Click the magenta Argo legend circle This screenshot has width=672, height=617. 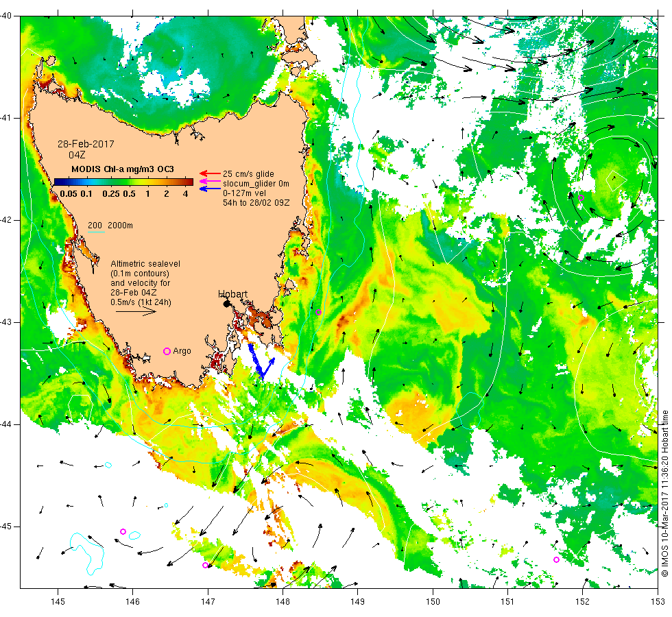click(x=167, y=351)
